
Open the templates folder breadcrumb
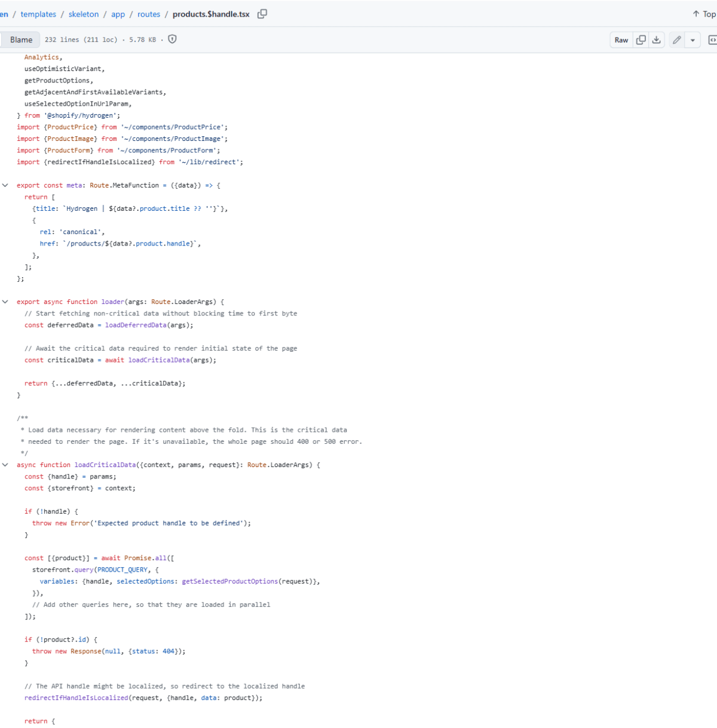coord(38,14)
